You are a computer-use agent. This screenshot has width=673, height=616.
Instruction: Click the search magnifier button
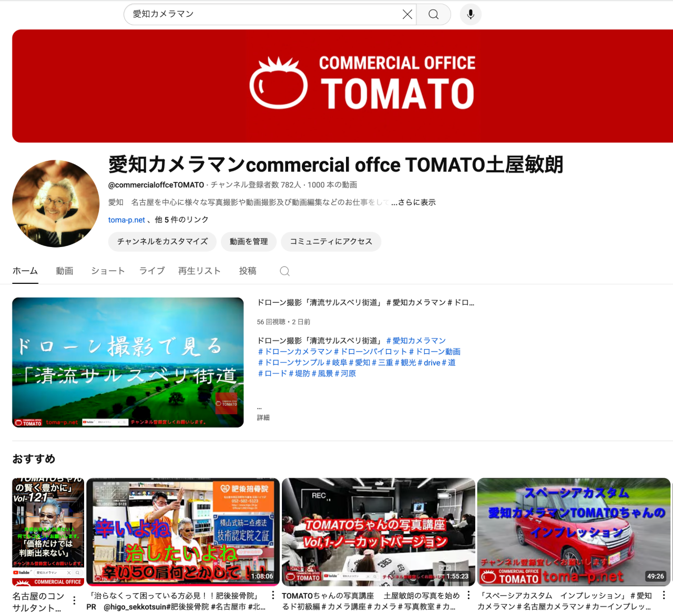[433, 15]
